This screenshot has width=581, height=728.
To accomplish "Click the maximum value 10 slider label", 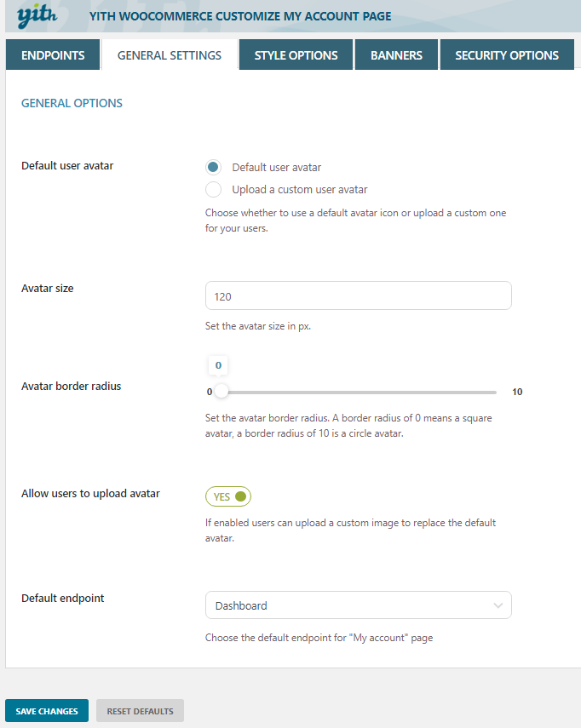I will click(517, 392).
